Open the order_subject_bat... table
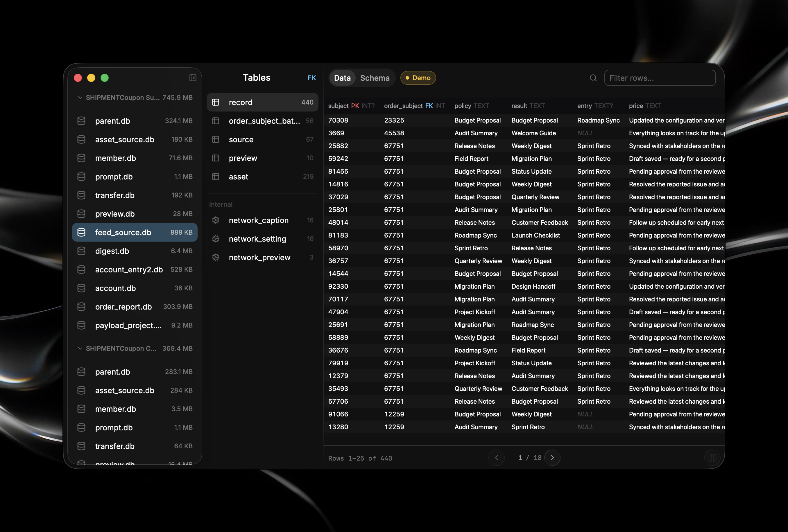The height and width of the screenshot is (532, 788). [x=262, y=121]
